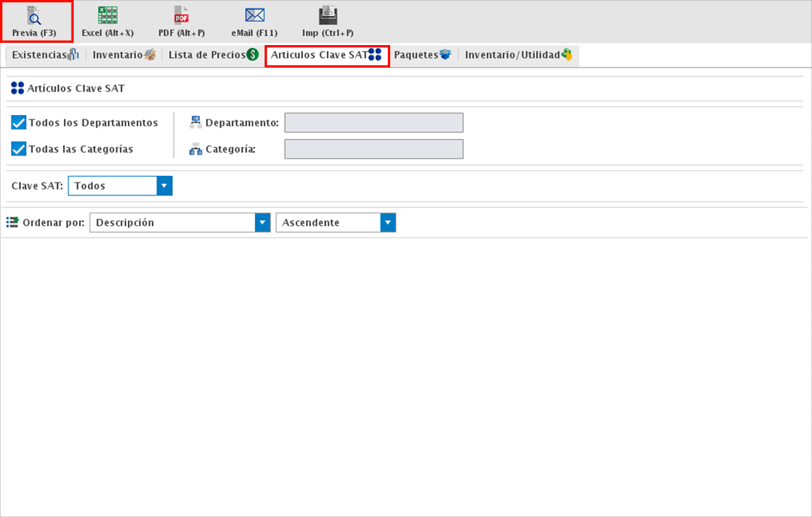Export report with PDF (Alt+P) icon
This screenshot has width=812, height=517.
click(x=181, y=16)
